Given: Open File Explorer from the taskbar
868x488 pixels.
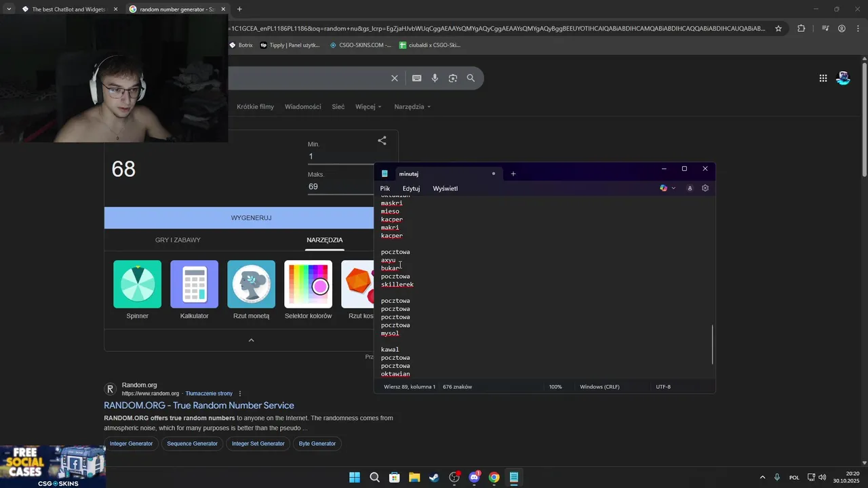Looking at the screenshot, I should coord(414,477).
